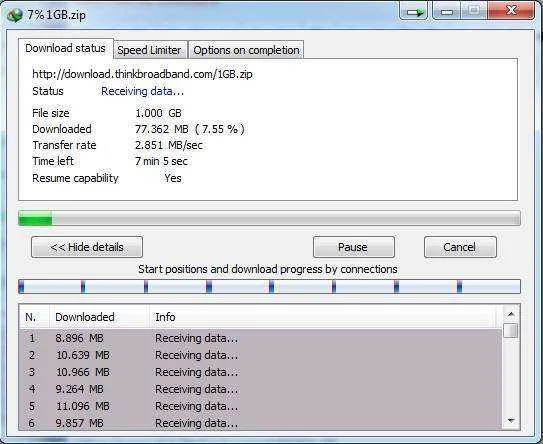This screenshot has width=543, height=444.
Task: Click the Resume capability value Yes
Action: coord(173,178)
